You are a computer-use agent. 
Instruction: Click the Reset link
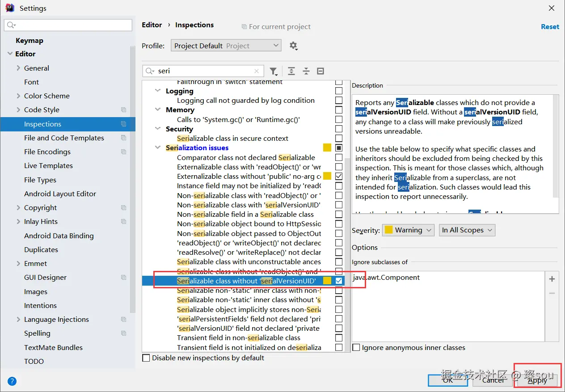click(x=550, y=26)
